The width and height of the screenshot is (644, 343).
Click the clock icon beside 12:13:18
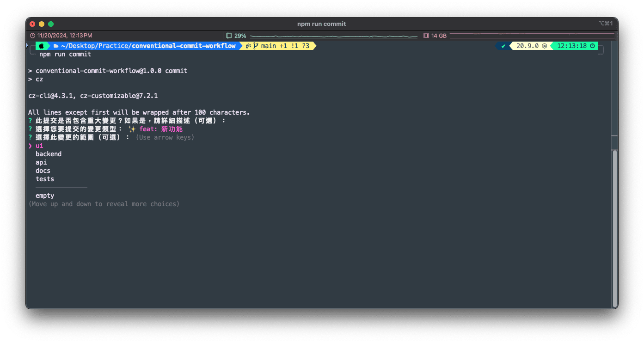coord(593,46)
